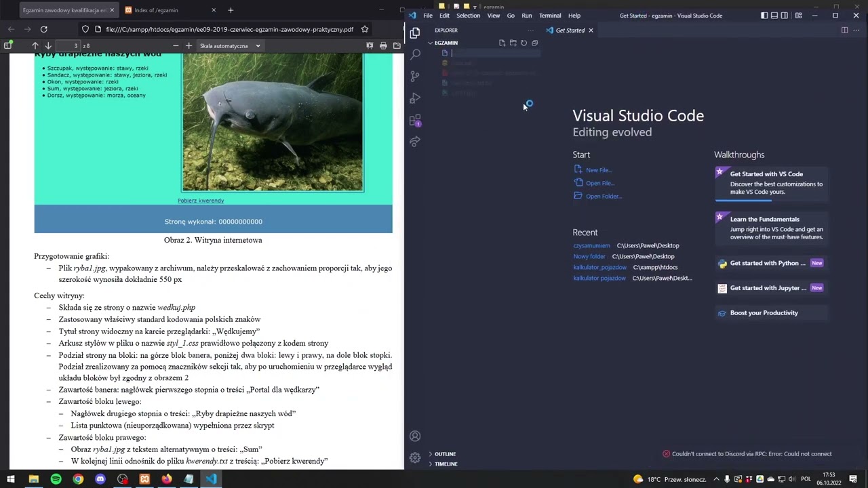Open the Extensions view in VS Code
This screenshot has height=488, width=868.
tap(415, 121)
